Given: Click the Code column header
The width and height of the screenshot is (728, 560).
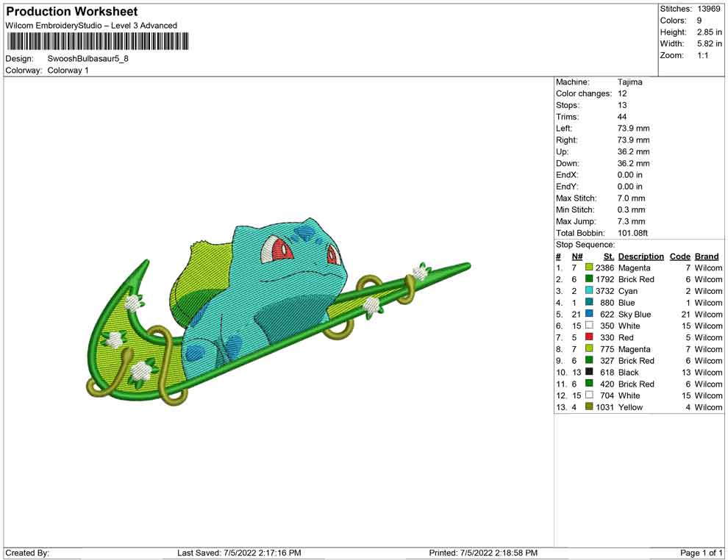Looking at the screenshot, I should pos(679,256).
